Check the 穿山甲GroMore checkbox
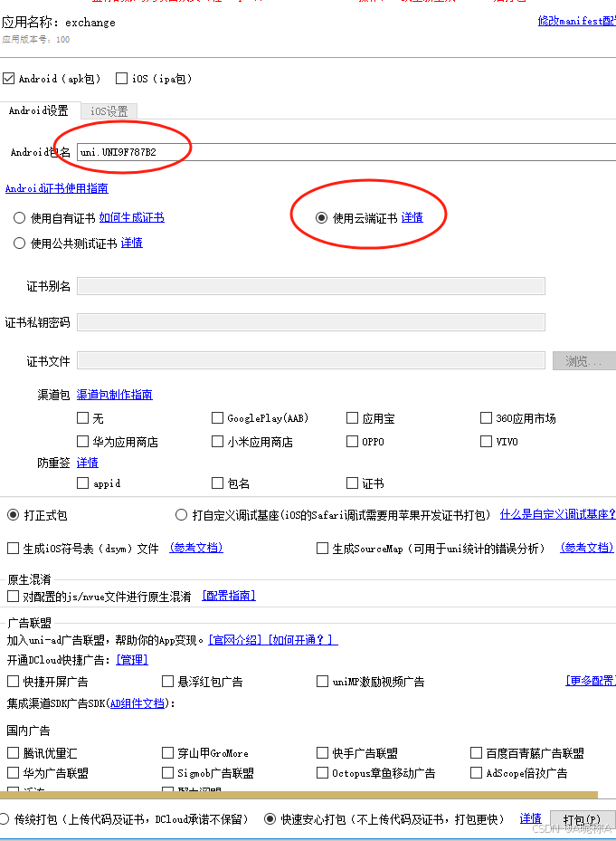The width and height of the screenshot is (616, 841). click(168, 752)
